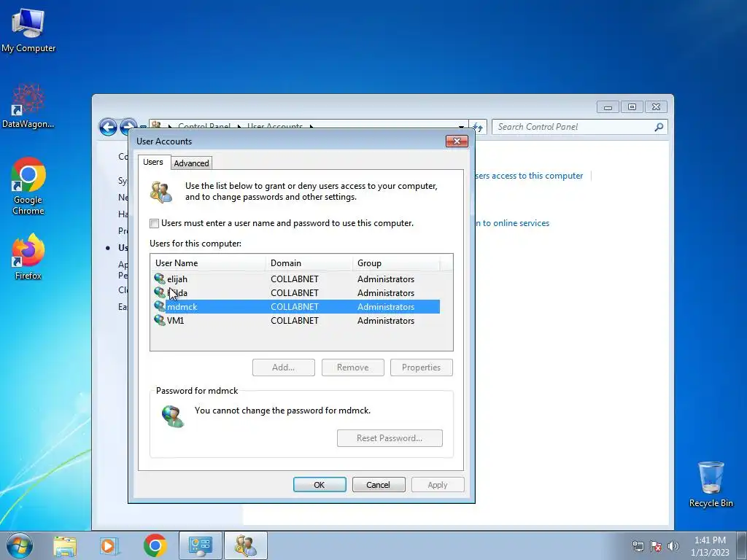Sort by User Name column header

[x=208, y=262]
